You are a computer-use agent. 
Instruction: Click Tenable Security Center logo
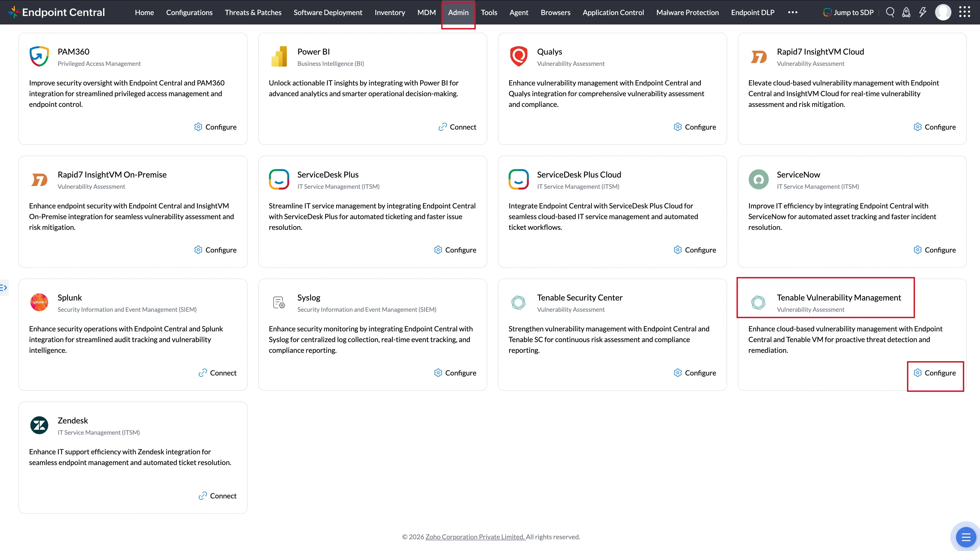pos(518,303)
